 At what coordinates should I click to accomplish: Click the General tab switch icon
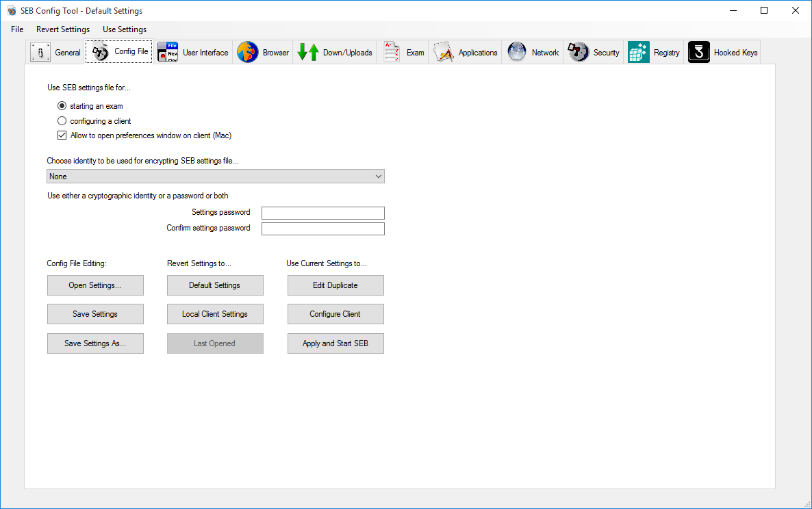40,52
